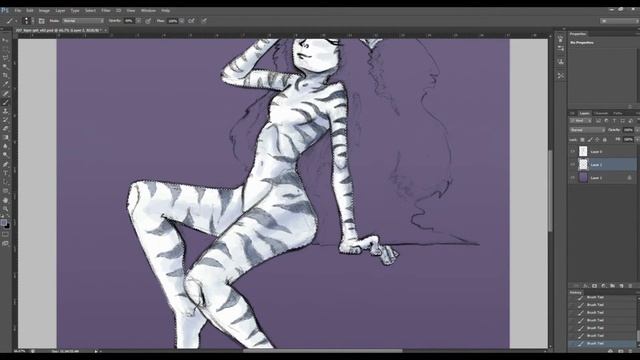Open the Window menu

tap(148, 11)
